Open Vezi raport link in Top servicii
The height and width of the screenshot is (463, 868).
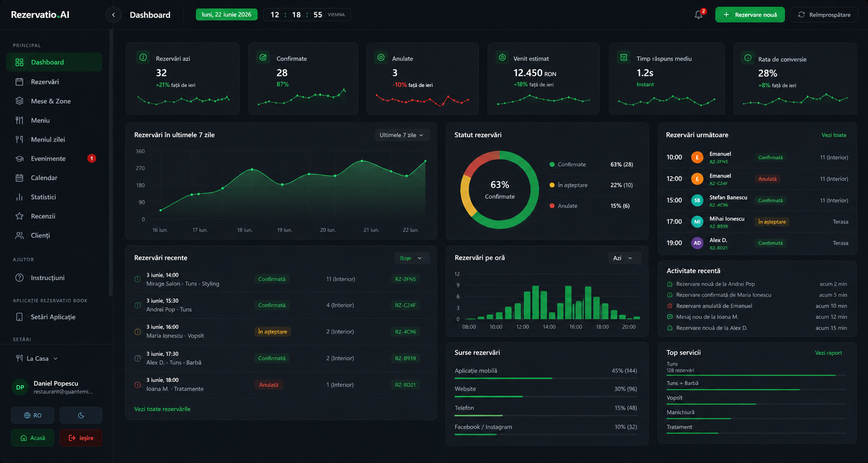pos(828,353)
